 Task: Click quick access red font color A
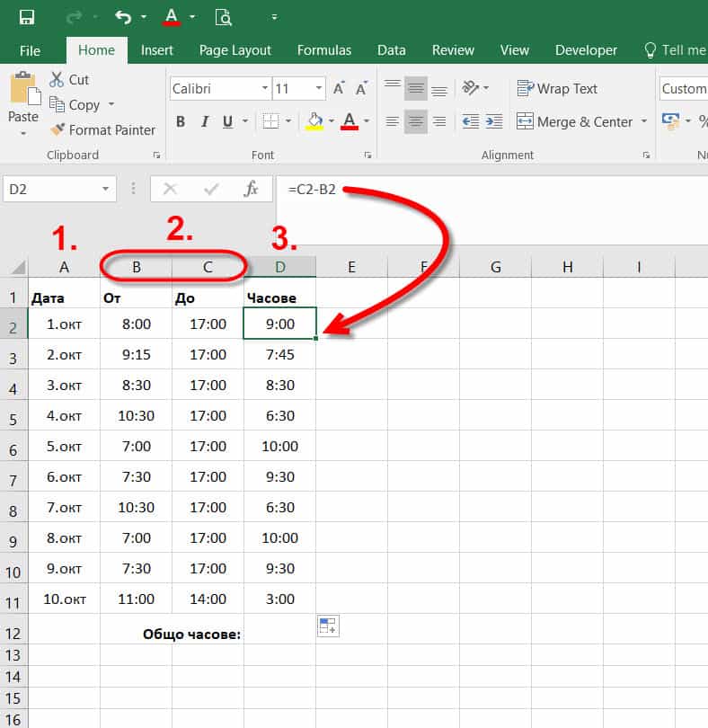(x=172, y=18)
